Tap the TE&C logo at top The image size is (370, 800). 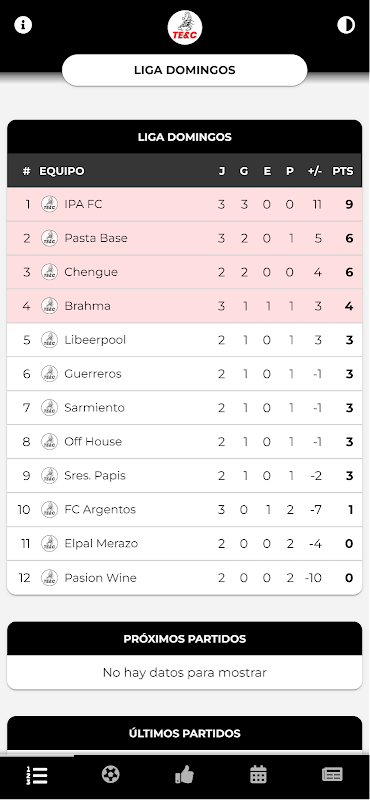[x=185, y=28]
